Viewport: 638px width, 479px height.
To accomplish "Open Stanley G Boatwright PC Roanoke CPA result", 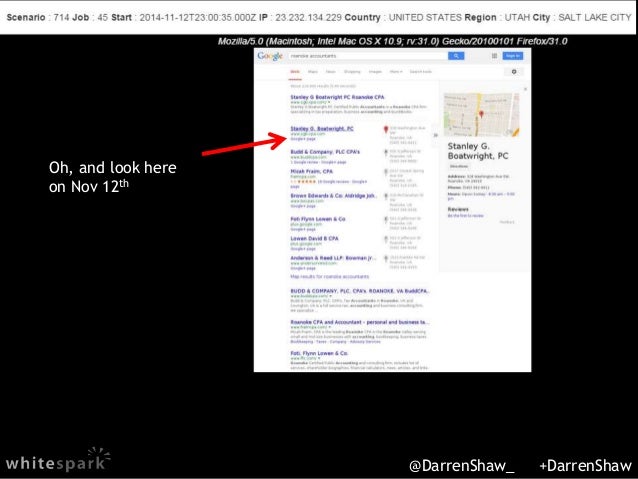I will (337, 97).
